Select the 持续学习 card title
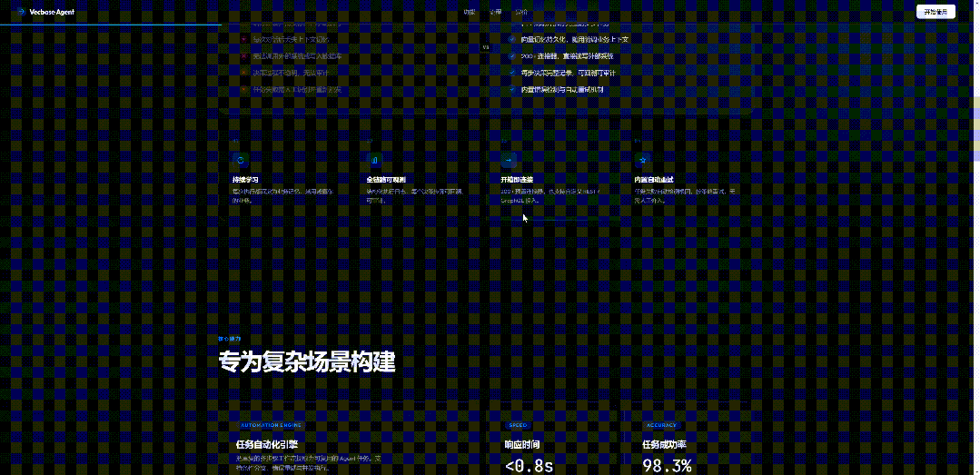Viewport: 980px width, 475px height. 245,180
